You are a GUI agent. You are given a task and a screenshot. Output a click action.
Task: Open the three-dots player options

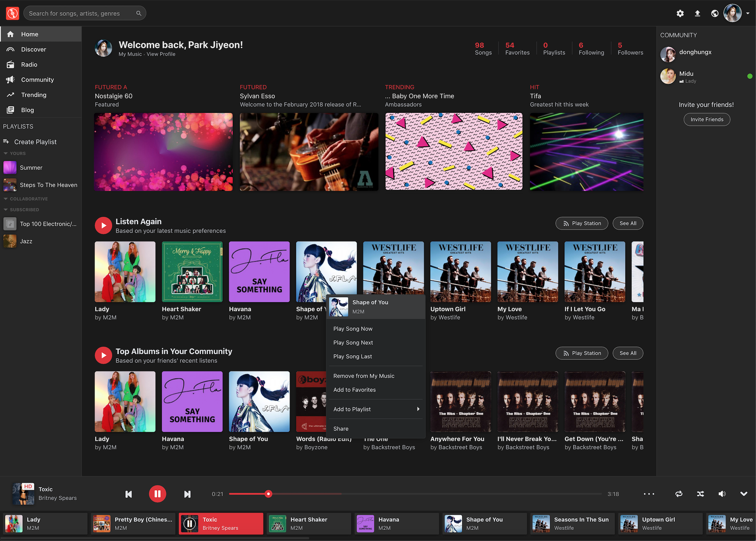649,494
